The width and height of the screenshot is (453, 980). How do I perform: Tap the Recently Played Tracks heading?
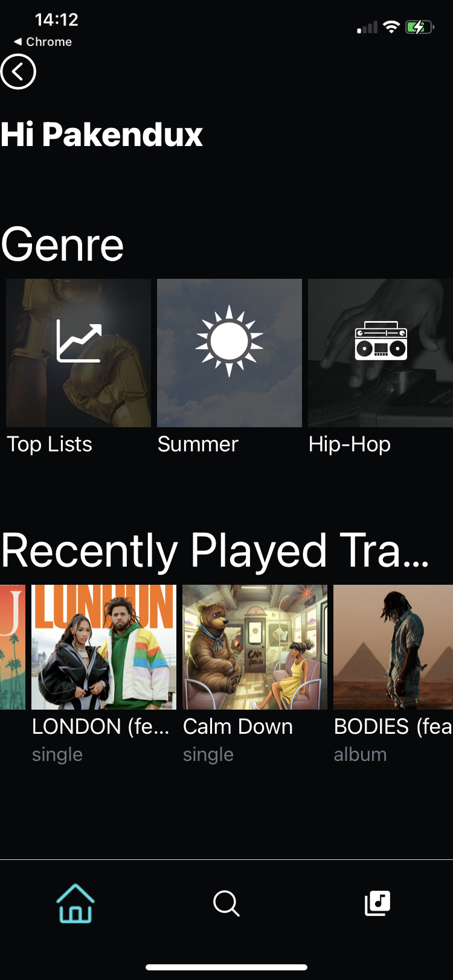pos(215,551)
